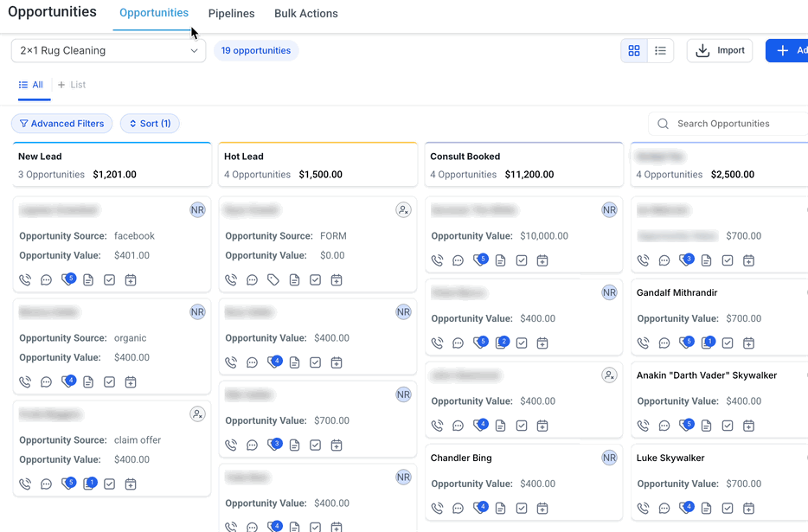Screen dimensions: 808x532
Task: Open the chat icon on Gandalf Mithrandir's card
Action: 664,343
